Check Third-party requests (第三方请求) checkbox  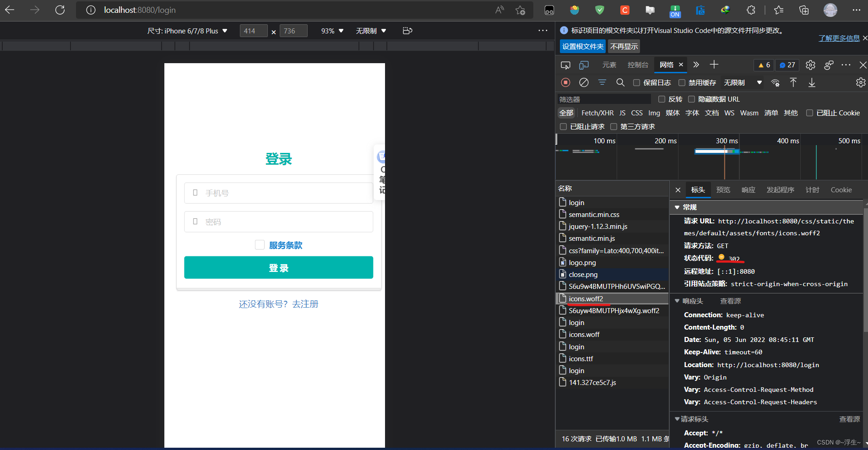(613, 126)
